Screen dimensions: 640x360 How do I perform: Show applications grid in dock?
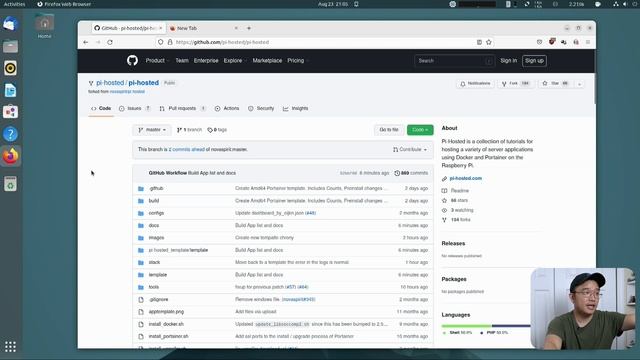tap(11, 347)
